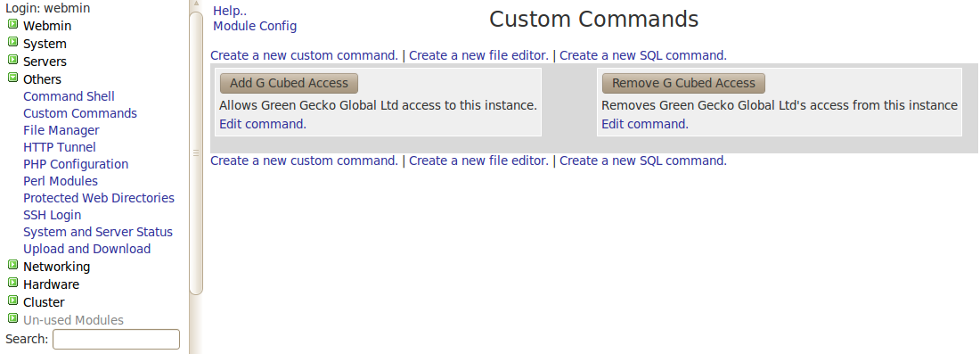This screenshot has width=980, height=354.
Task: Run the Add G Cubed Access command
Action: tap(289, 83)
